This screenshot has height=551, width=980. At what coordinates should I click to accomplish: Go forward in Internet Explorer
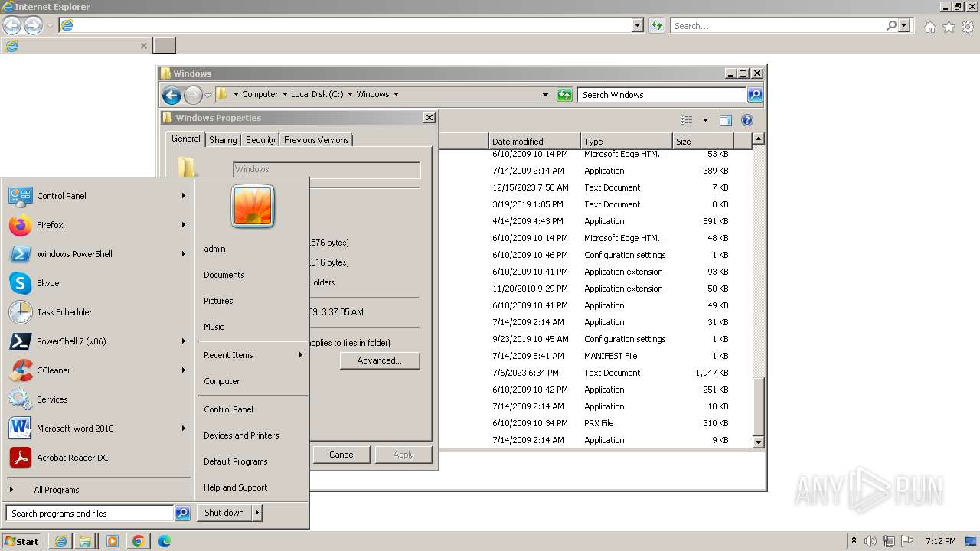coord(33,25)
